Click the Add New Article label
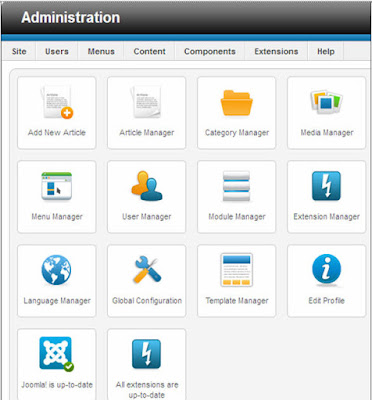This screenshot has width=372, height=400. tap(57, 133)
